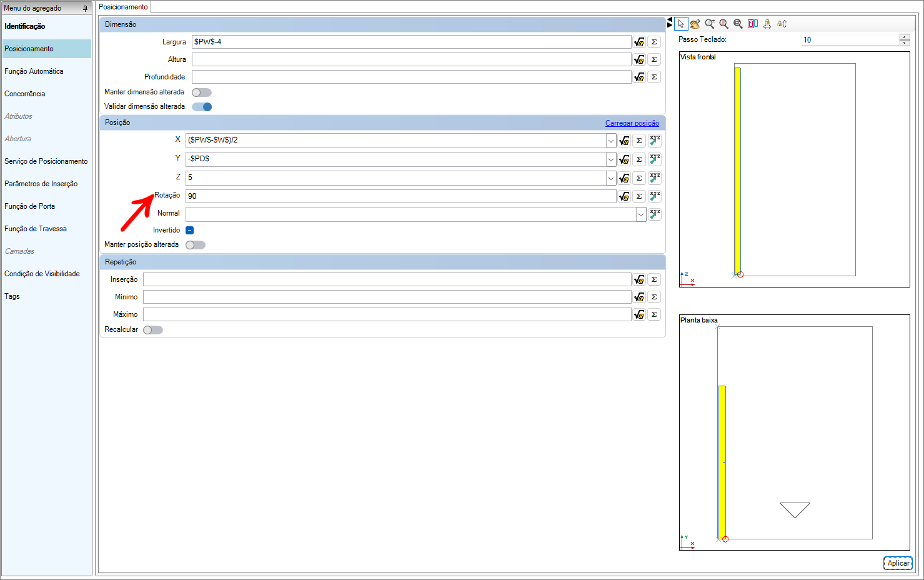The image size is (924, 580).
Task: Toggle the split view panels icon
Action: tap(753, 24)
